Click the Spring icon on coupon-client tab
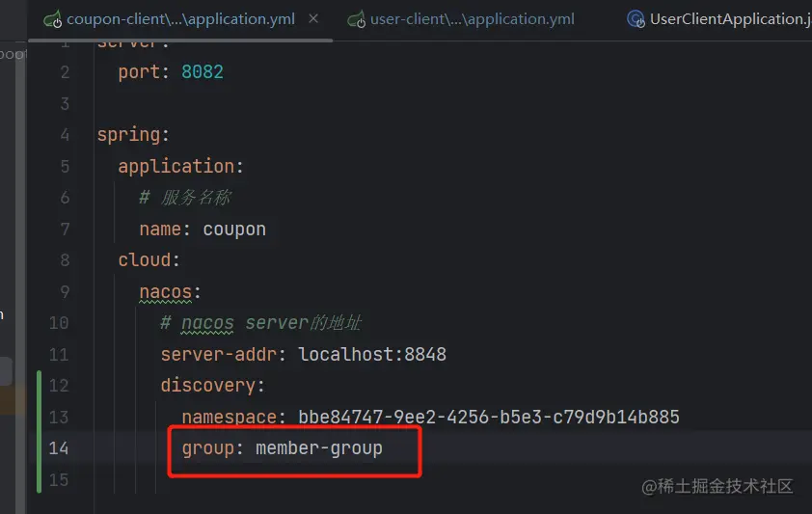The width and height of the screenshot is (812, 514). [53, 19]
